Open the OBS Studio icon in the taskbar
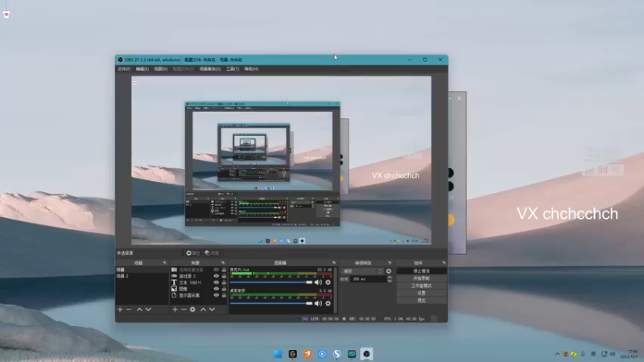644x362 pixels. coord(366,354)
